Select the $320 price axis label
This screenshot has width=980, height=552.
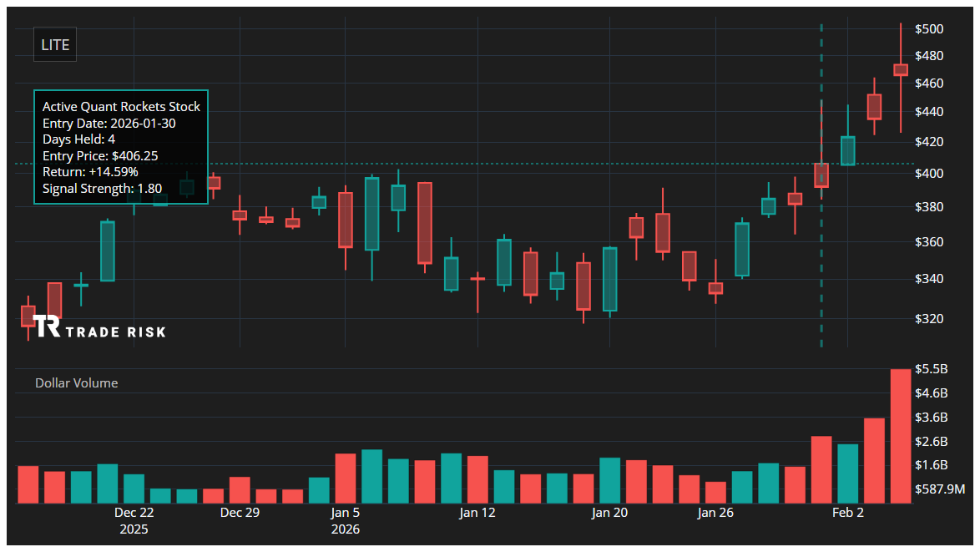(929, 319)
